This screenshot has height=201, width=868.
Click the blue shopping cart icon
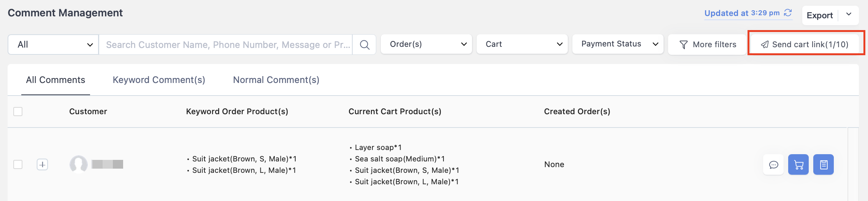(x=798, y=164)
